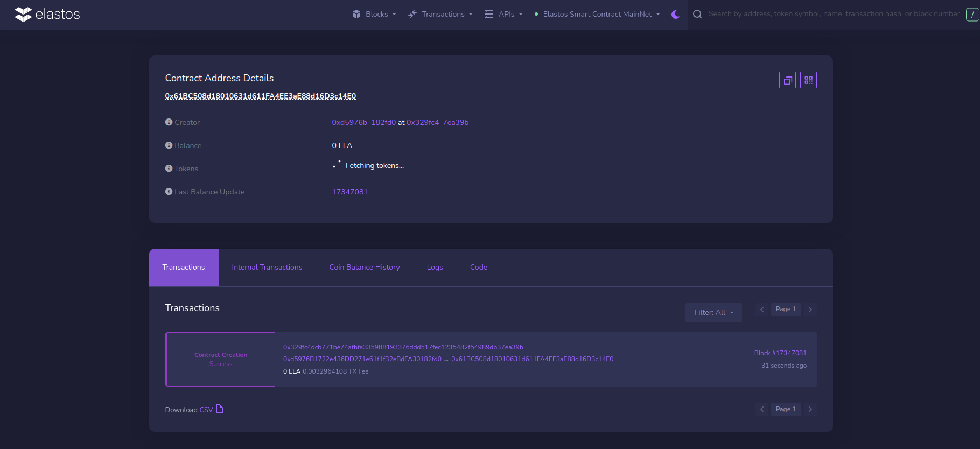This screenshot has height=449, width=980.
Task: Copy the contract address with copy icon
Action: [x=787, y=80]
